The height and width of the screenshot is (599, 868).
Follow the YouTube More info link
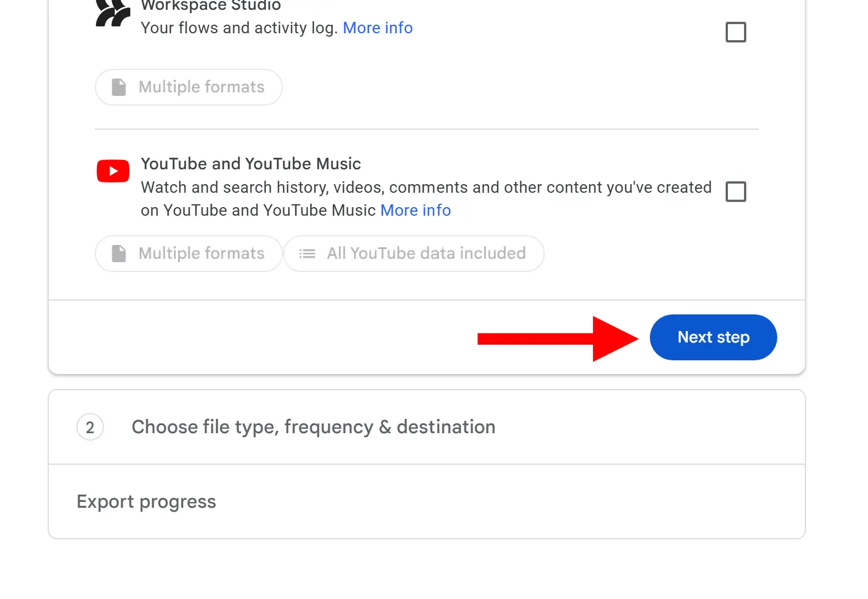coord(415,211)
